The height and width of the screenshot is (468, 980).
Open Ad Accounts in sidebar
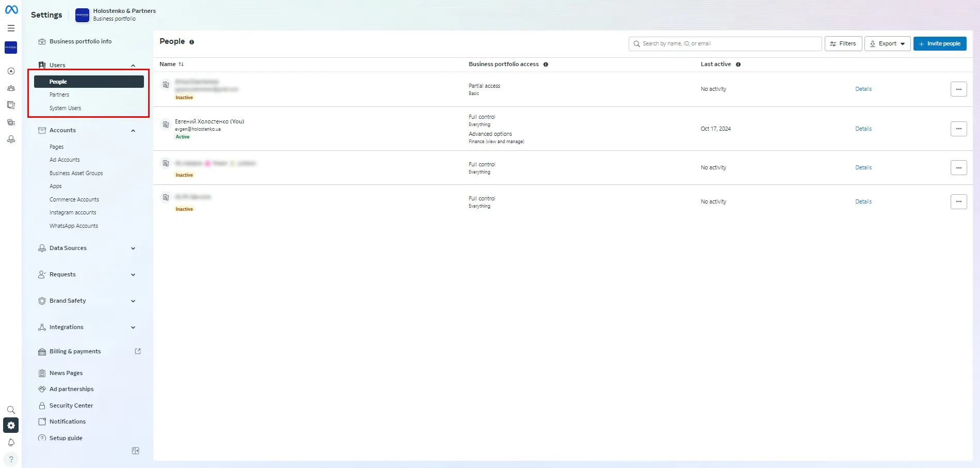click(x=65, y=160)
